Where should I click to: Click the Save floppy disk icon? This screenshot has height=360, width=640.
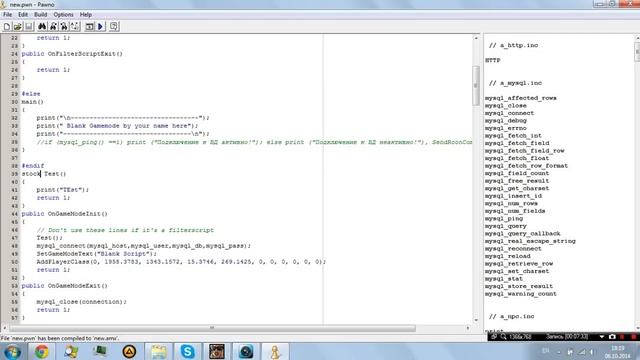pos(29,27)
